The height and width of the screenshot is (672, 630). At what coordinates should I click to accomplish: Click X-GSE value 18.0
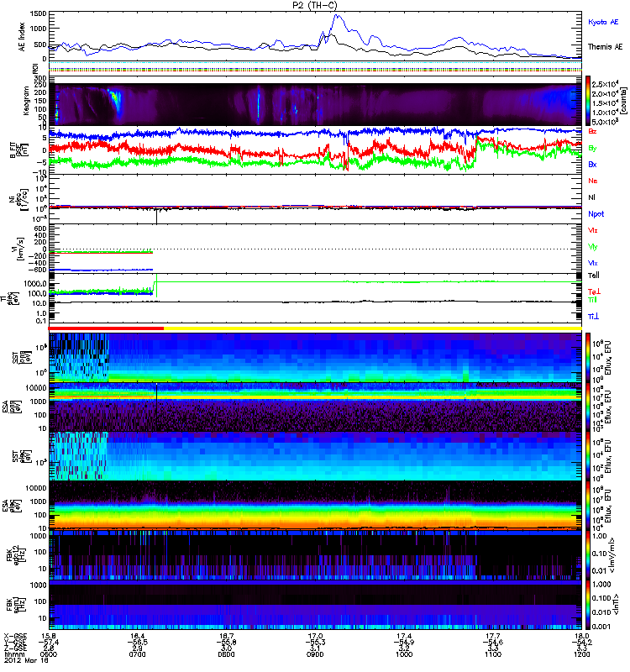(581, 636)
